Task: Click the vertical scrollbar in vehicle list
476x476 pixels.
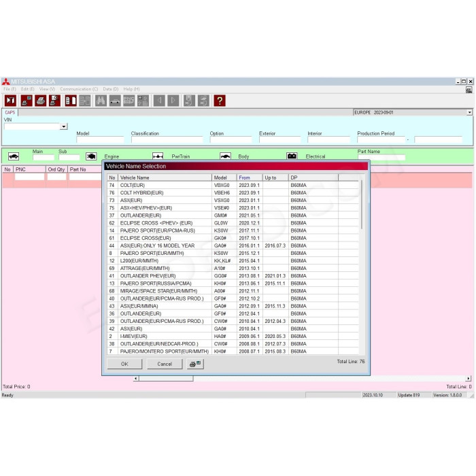Action: 362,205
